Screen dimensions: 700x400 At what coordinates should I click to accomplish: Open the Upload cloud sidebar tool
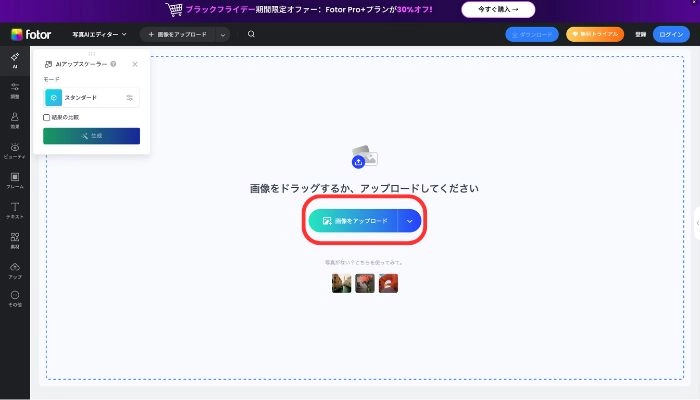pyautogui.click(x=15, y=270)
